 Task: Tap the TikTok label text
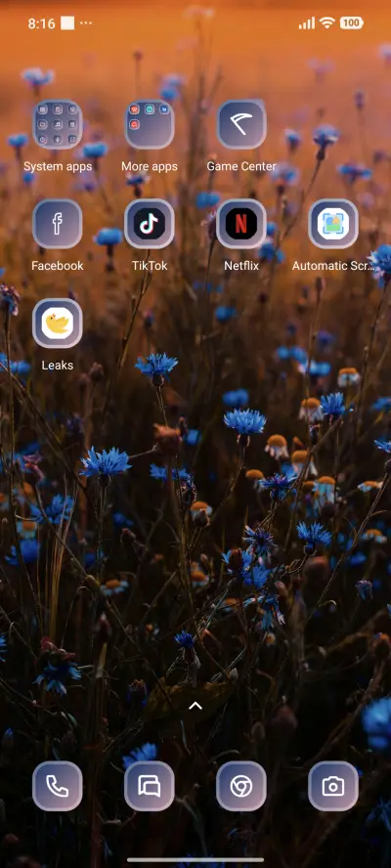point(149,266)
